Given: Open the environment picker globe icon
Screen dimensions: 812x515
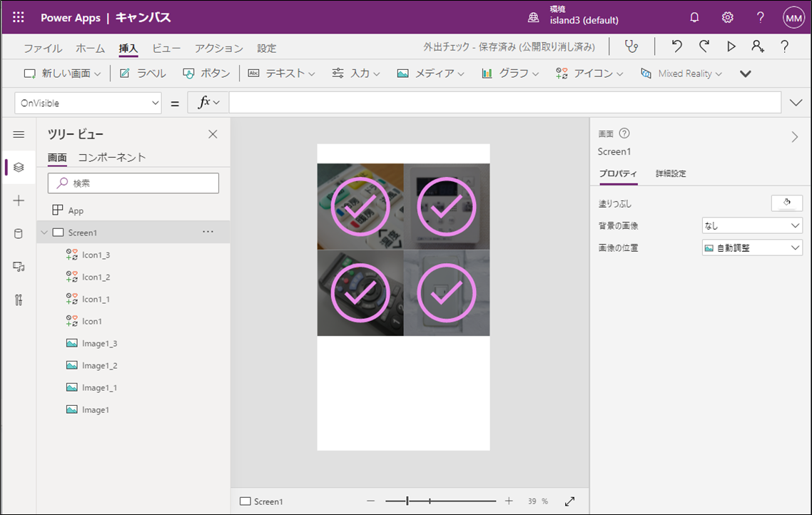Looking at the screenshot, I should tap(533, 18).
